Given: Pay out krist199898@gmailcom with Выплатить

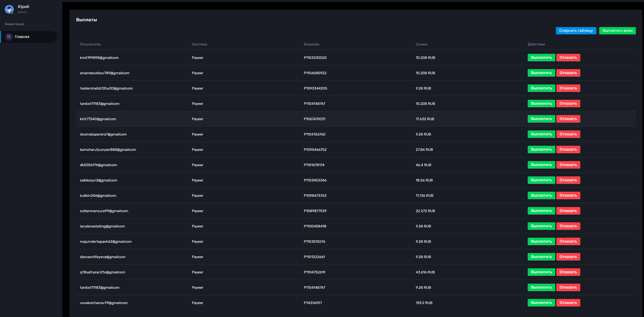Looking at the screenshot, I should [x=541, y=58].
